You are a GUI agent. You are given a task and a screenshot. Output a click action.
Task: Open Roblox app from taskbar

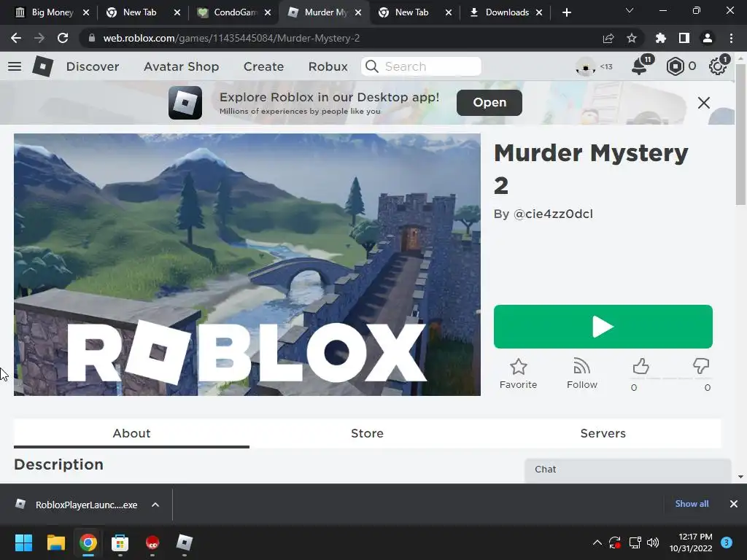coord(185,542)
